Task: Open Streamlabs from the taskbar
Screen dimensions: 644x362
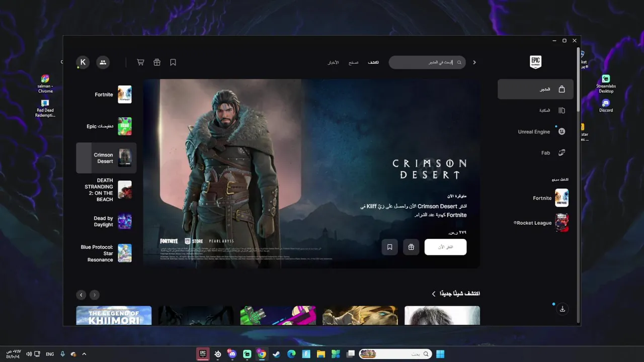Action: 247,354
